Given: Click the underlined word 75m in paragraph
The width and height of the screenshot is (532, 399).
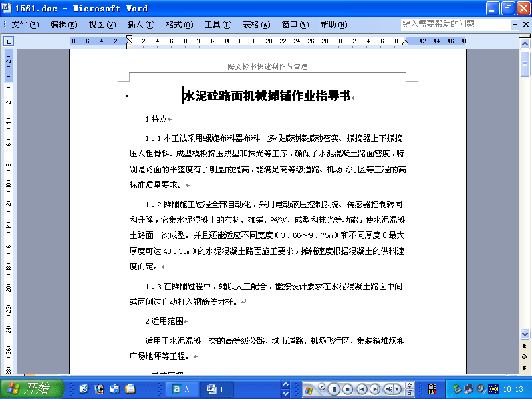Looking at the screenshot, I should pos(327,235).
